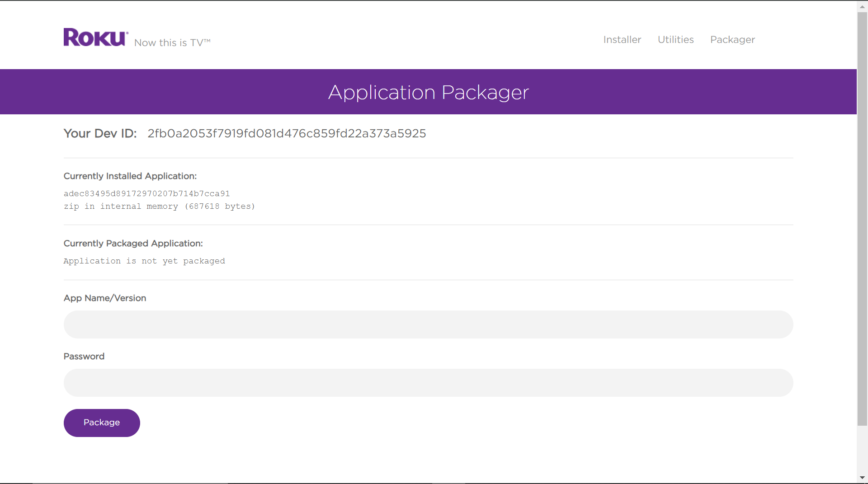868x484 pixels.
Task: Select the Dev ID value text
Action: (286, 133)
